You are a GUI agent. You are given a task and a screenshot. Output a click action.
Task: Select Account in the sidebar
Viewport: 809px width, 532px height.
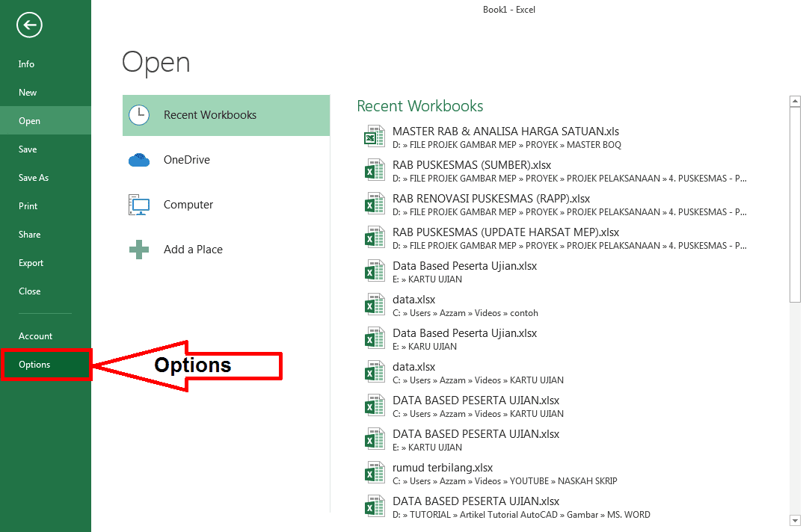coord(35,335)
